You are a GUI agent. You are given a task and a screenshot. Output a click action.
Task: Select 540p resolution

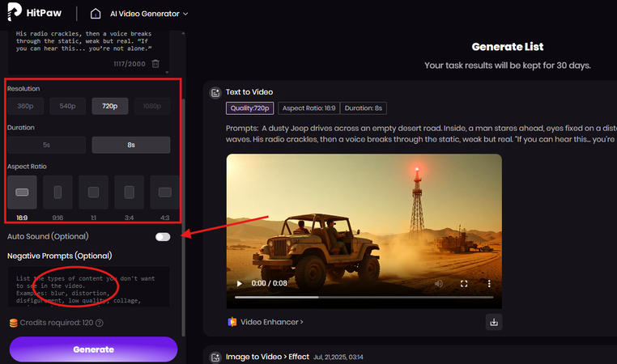coord(68,106)
